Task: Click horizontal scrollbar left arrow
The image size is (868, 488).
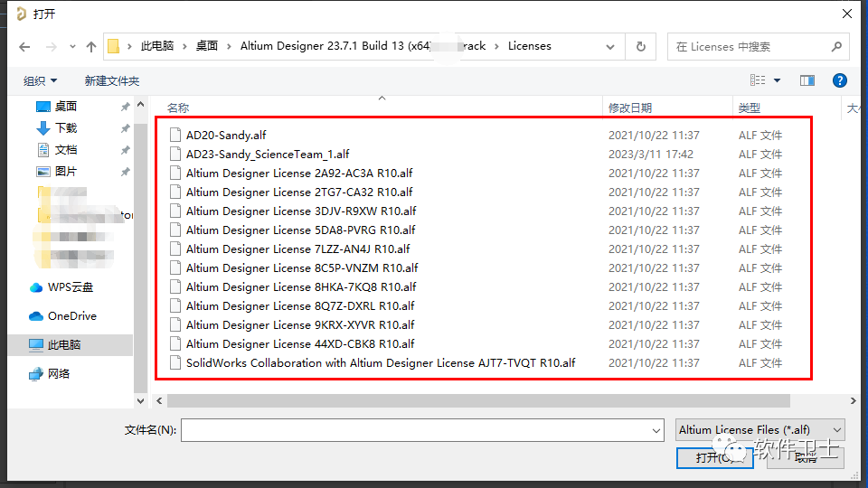Action: tap(159, 400)
